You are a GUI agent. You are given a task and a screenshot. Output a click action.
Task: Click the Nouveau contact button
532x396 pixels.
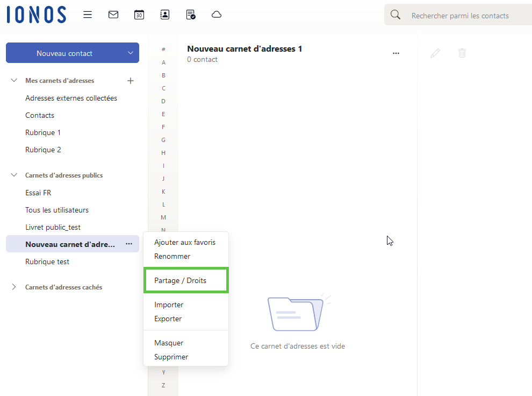(x=64, y=53)
